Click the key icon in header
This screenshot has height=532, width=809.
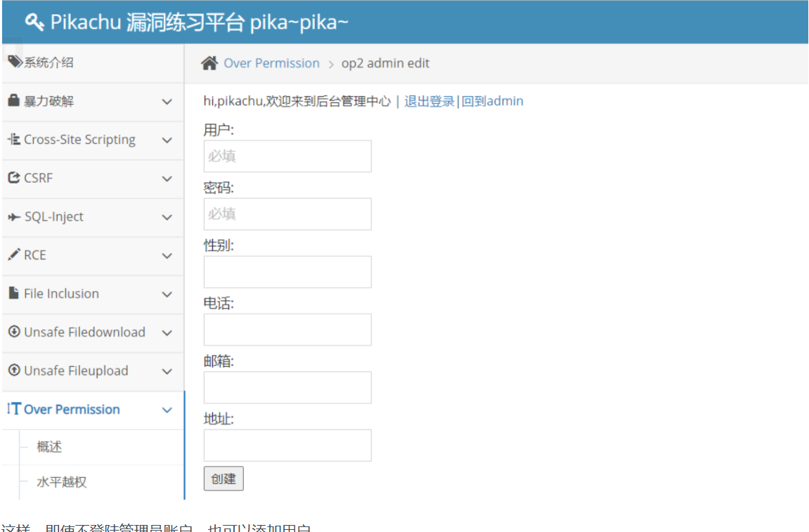click(x=35, y=22)
